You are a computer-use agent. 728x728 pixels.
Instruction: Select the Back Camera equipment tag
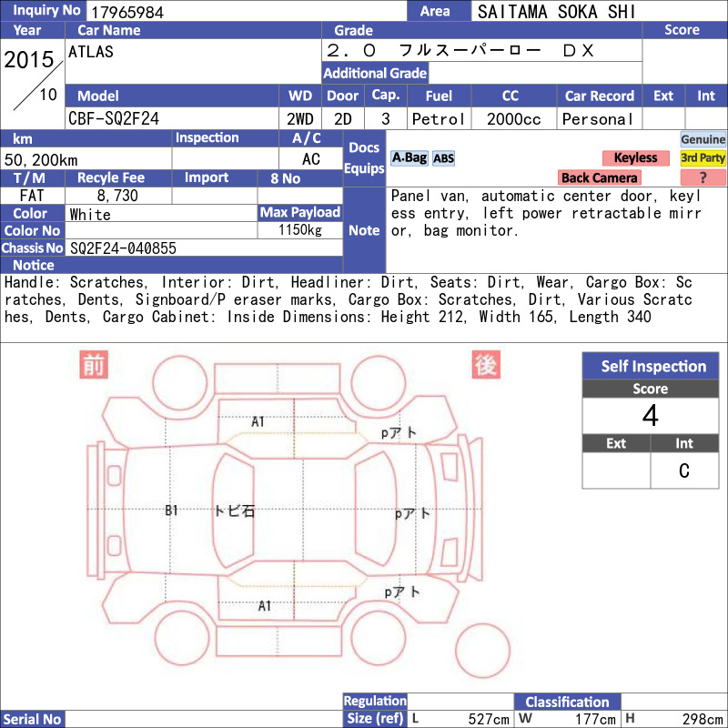[x=599, y=177]
